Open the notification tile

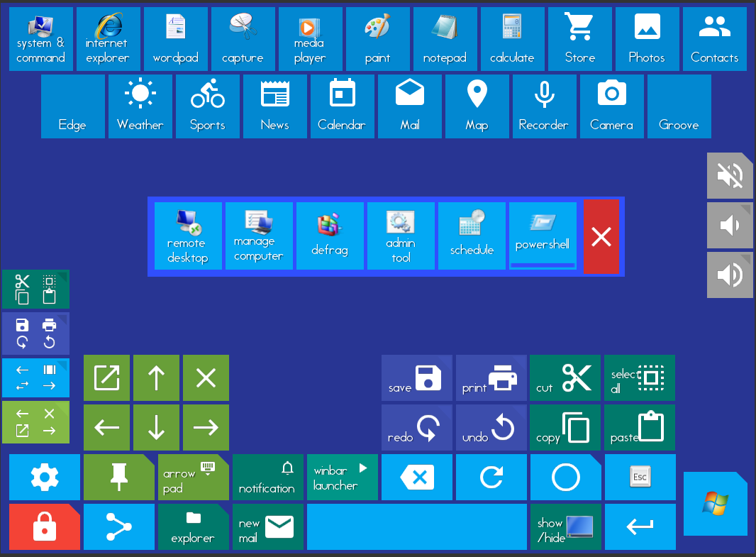(x=268, y=477)
